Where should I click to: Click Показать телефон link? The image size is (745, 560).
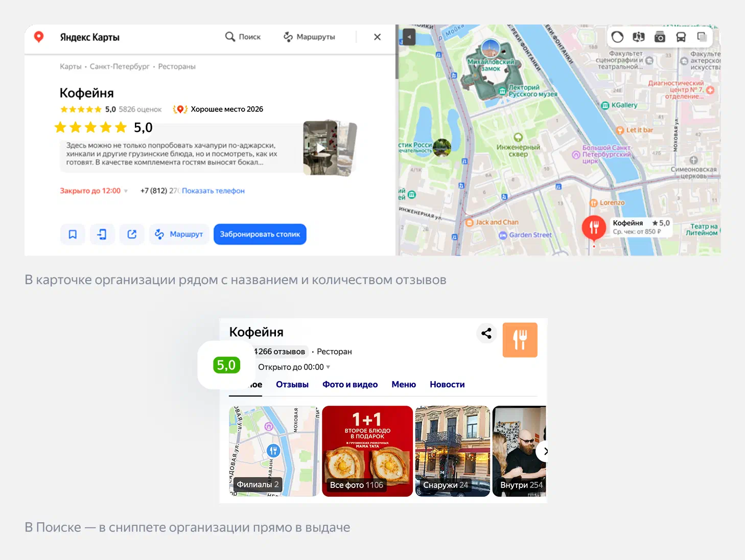pyautogui.click(x=213, y=191)
